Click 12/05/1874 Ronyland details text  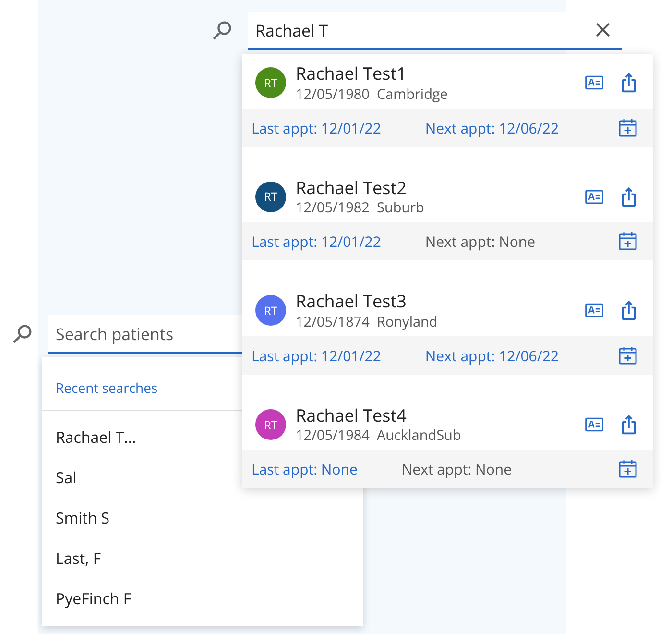point(366,322)
